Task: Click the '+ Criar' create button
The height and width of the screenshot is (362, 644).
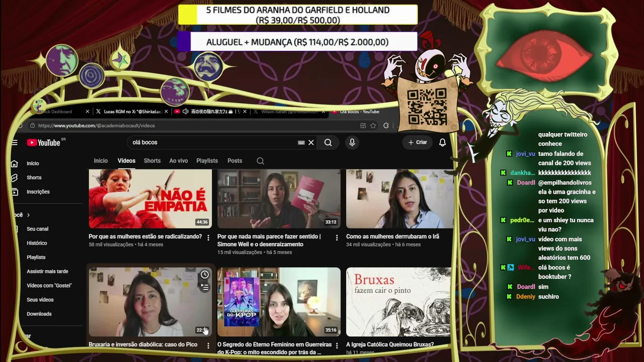Action: 417,142
